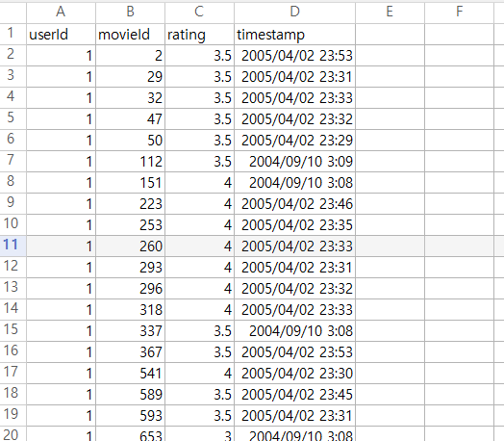Select row 19 header
This screenshot has height=441, width=504.
(x=13, y=415)
